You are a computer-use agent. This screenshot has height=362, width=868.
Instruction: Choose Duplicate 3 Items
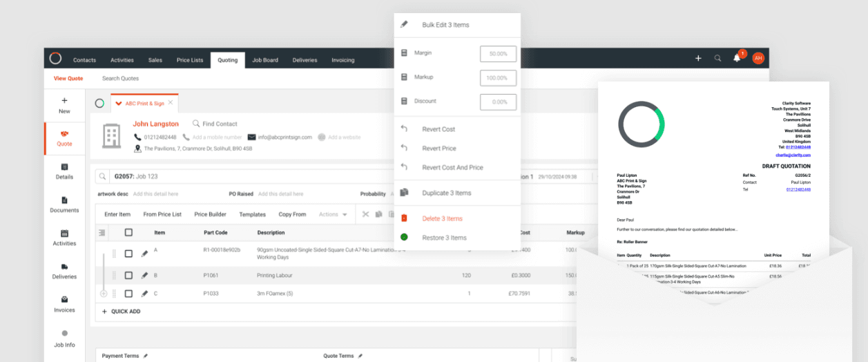(447, 193)
